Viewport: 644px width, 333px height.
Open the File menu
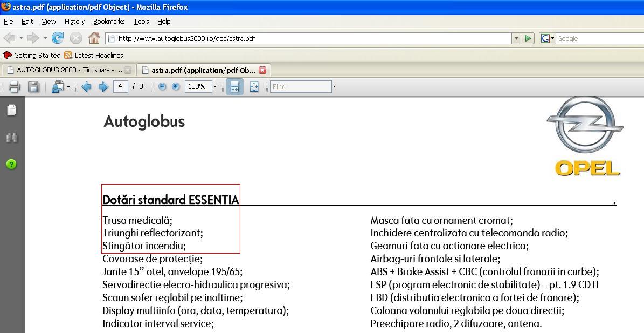(8, 22)
